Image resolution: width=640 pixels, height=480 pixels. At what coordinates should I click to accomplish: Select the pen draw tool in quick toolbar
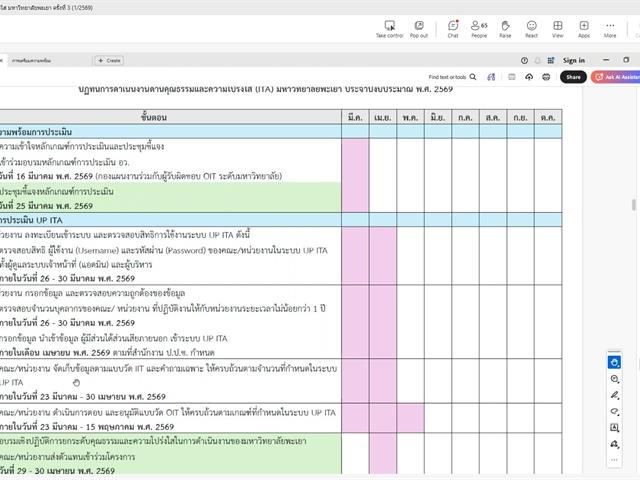615,395
